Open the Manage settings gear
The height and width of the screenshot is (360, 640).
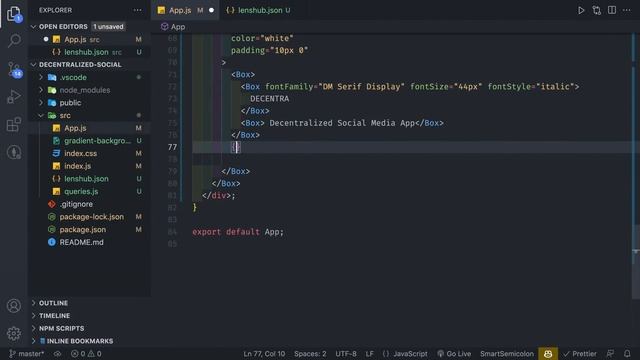point(14,333)
